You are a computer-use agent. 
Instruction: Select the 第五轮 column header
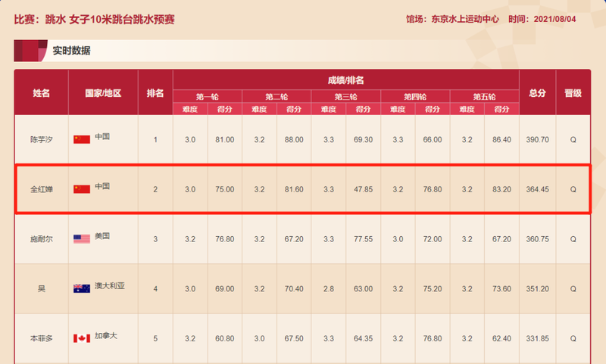coord(484,97)
